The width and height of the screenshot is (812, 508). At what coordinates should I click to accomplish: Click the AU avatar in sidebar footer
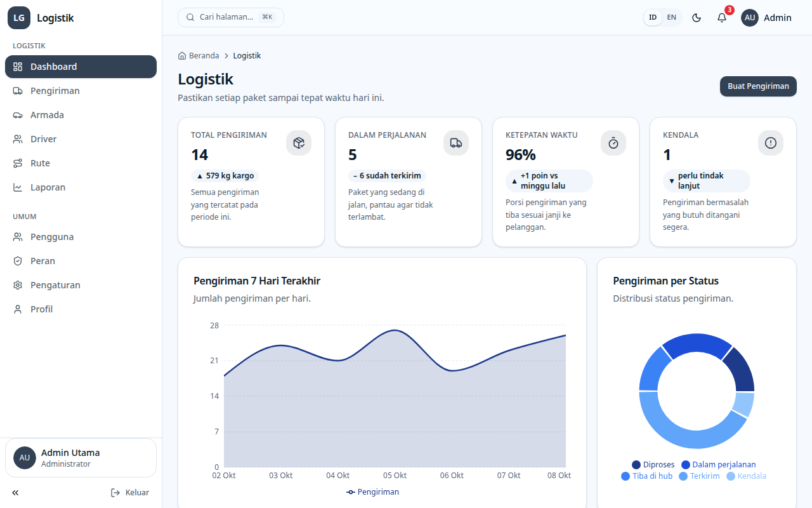pyautogui.click(x=25, y=458)
